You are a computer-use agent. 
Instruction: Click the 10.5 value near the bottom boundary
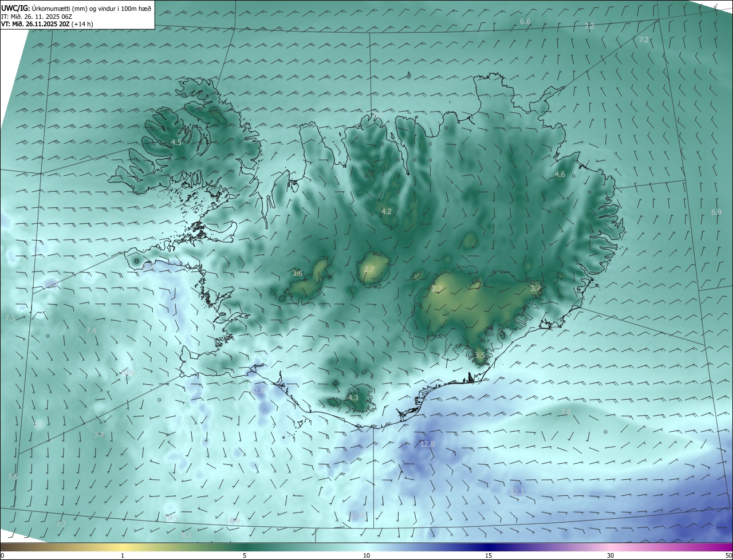[171, 518]
